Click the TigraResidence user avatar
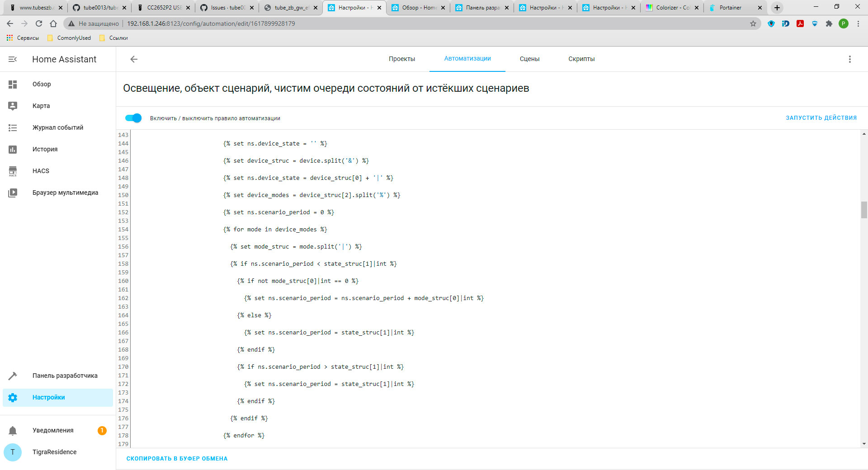This screenshot has width=868, height=470. pos(13,452)
